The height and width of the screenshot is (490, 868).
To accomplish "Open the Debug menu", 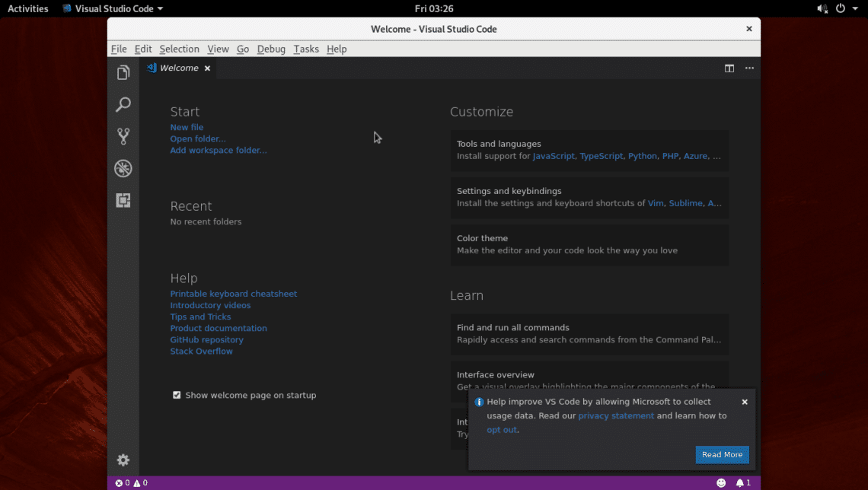I will pyautogui.click(x=271, y=49).
